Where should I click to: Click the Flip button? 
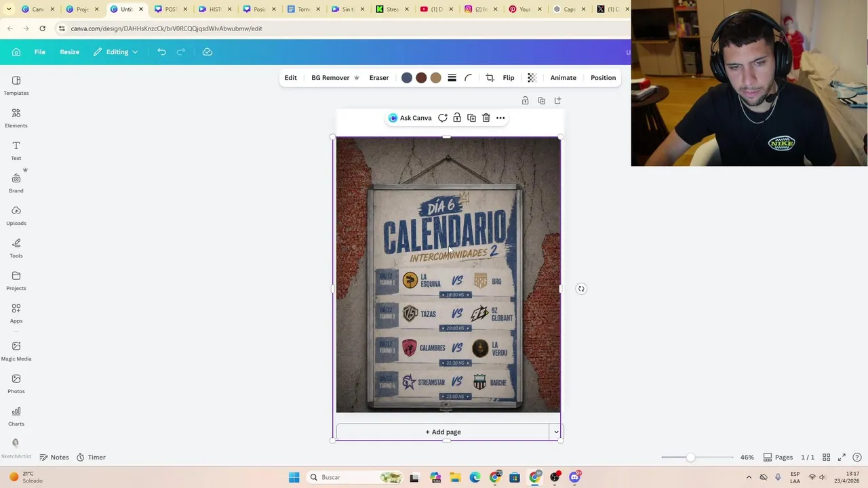(x=509, y=78)
